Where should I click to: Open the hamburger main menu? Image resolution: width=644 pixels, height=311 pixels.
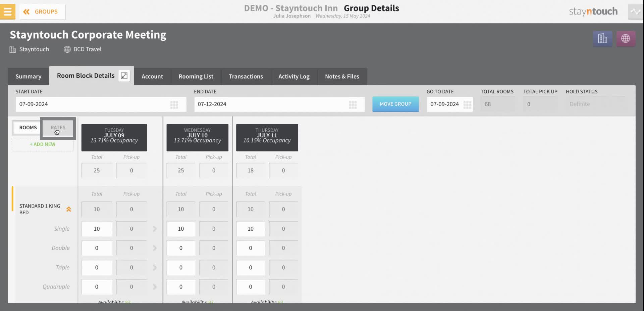click(x=7, y=11)
